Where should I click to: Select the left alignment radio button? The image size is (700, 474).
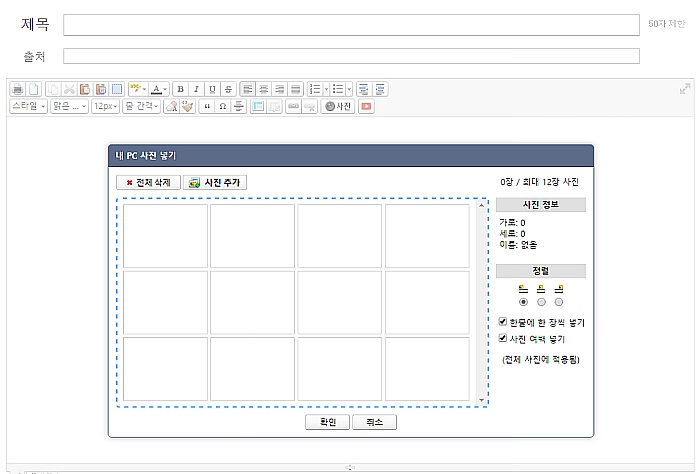523,302
